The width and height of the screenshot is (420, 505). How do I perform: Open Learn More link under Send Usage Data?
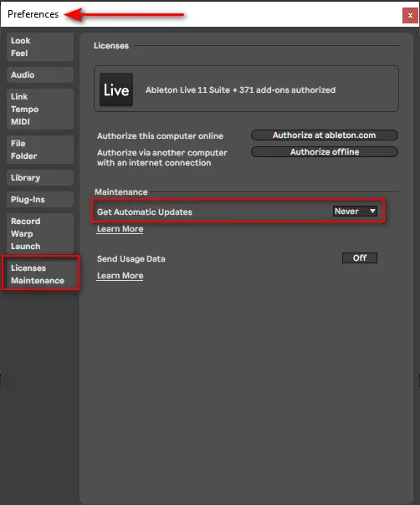point(120,276)
